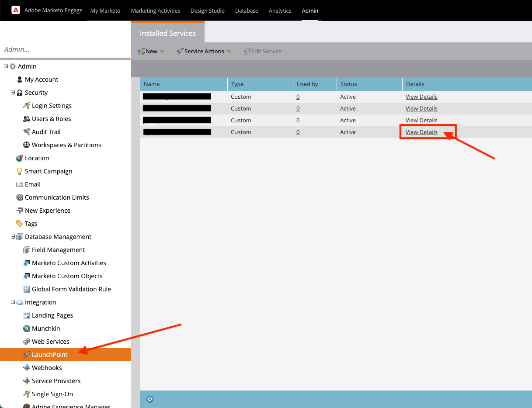532x408 pixels.
Task: Click the Details column header
Action: pos(467,84)
